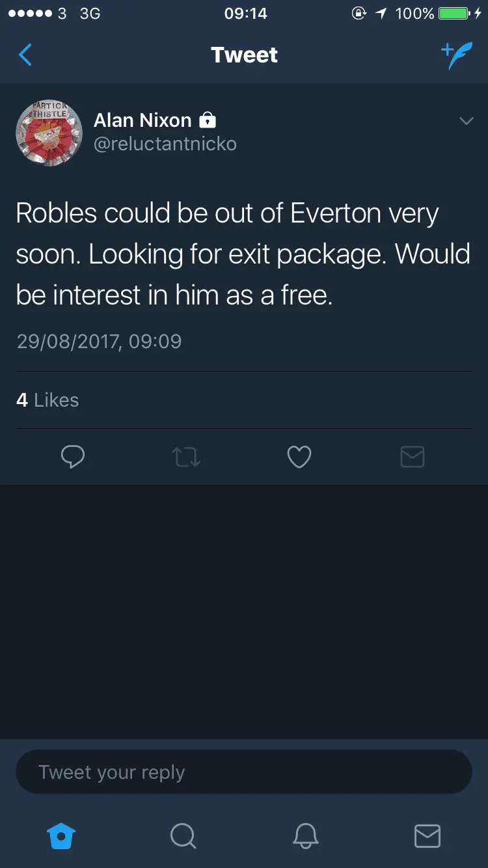Viewport: 488px width, 868px height.
Task: Reply to the tweet via speech bubble
Action: (x=72, y=457)
